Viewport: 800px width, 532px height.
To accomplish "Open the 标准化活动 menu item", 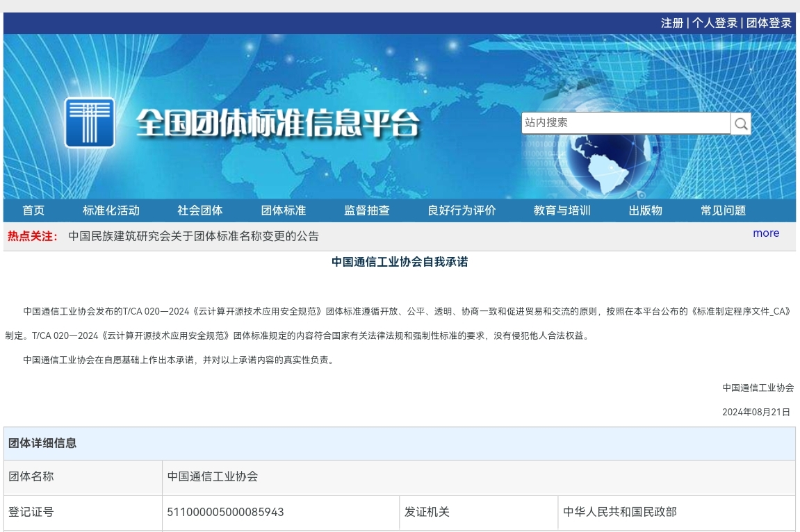I will (x=111, y=210).
